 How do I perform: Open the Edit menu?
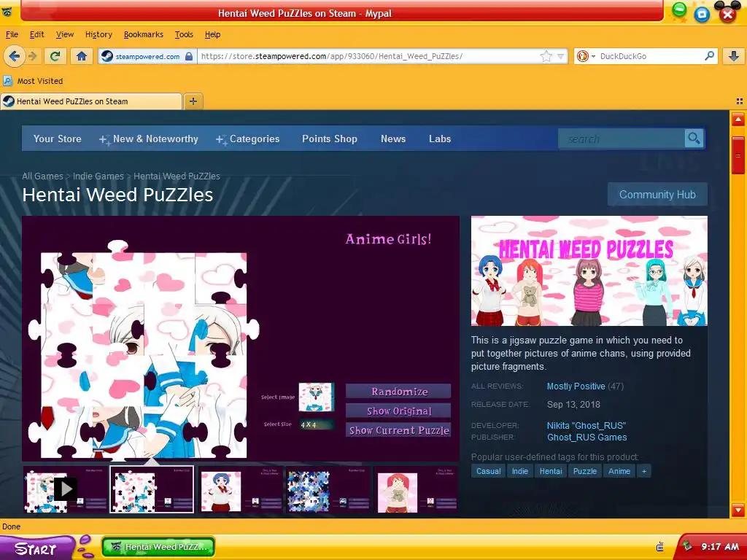pos(36,34)
